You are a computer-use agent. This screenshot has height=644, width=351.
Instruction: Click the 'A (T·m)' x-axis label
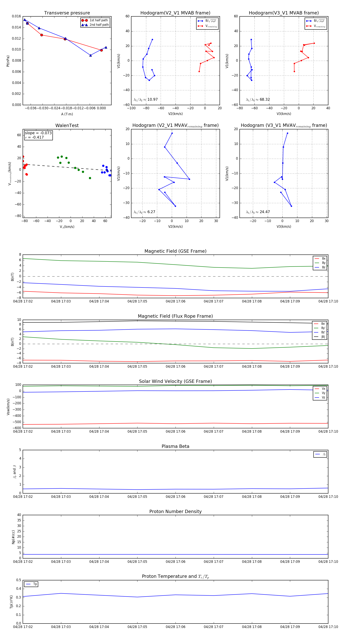click(67, 114)
